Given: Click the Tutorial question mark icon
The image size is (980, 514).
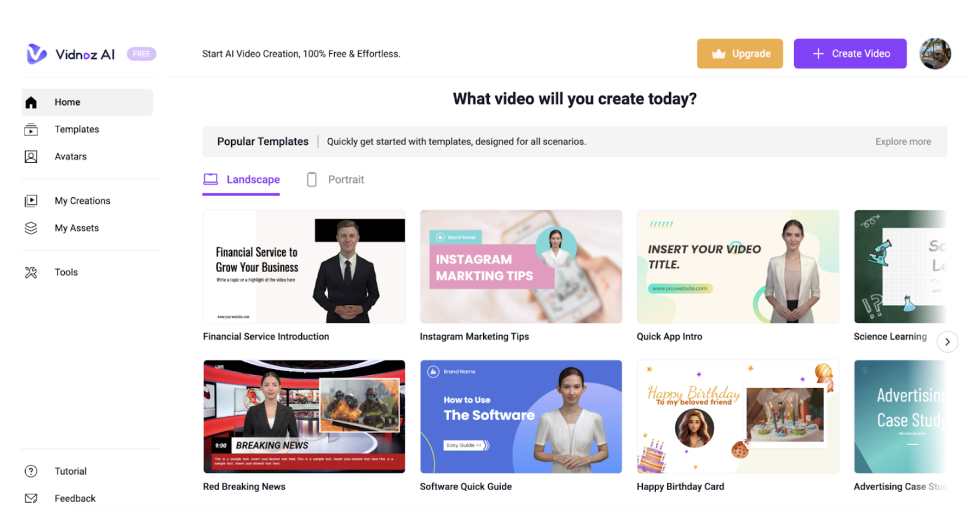Looking at the screenshot, I should tap(31, 471).
